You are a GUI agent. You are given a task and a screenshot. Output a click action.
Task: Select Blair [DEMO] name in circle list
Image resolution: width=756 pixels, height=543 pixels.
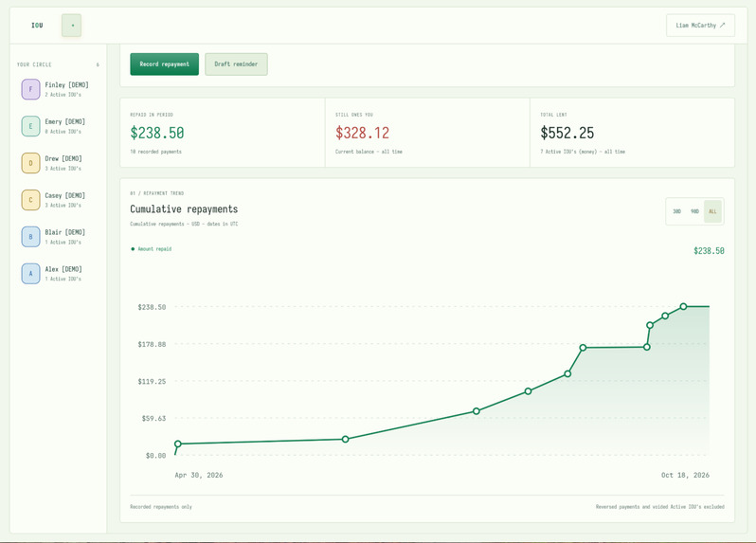pos(64,232)
